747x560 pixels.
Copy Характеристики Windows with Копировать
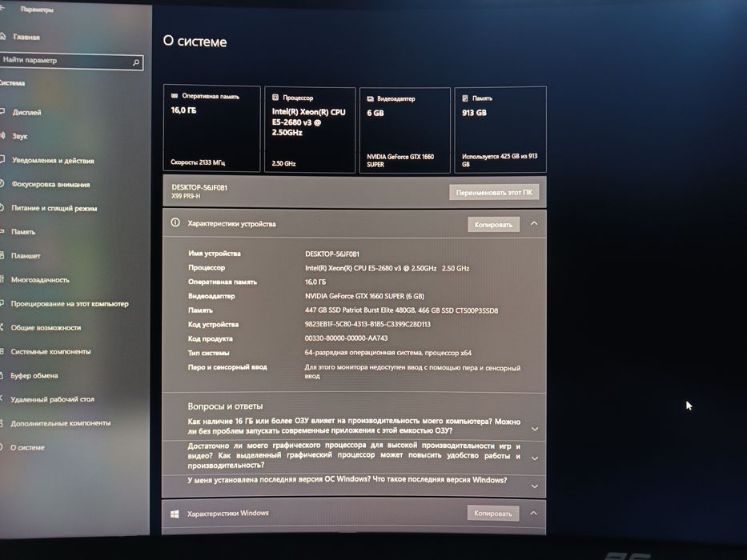(x=493, y=514)
